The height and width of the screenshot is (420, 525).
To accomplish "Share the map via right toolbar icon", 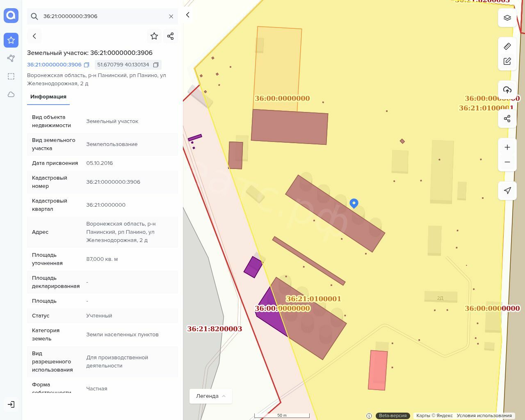I will pos(507,119).
